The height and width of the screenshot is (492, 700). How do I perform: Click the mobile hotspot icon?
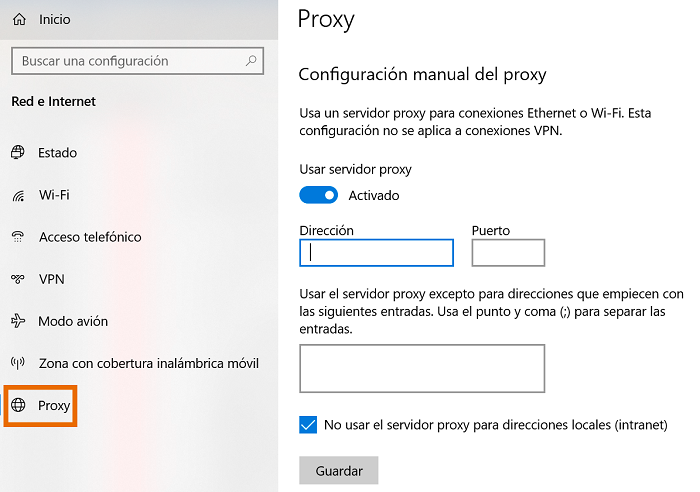click(x=17, y=363)
